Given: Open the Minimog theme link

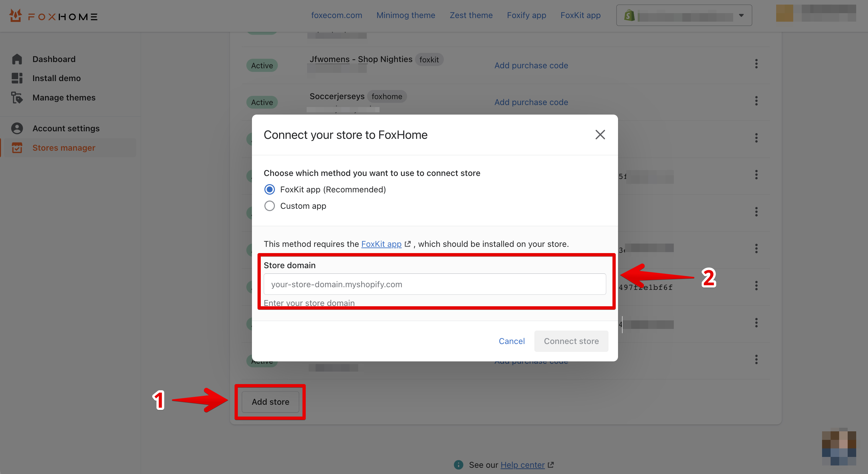Looking at the screenshot, I should tap(406, 15).
